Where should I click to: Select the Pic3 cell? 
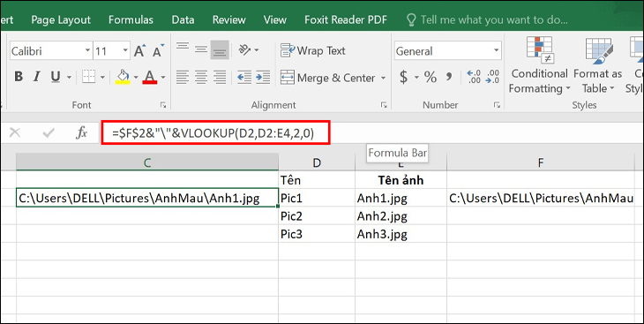pyautogui.click(x=316, y=234)
